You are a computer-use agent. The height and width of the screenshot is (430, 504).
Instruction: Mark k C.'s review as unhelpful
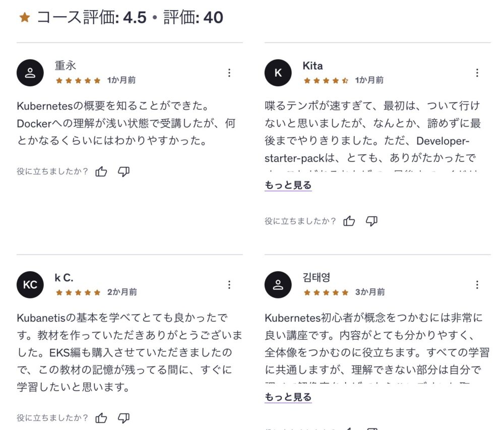[123, 418]
